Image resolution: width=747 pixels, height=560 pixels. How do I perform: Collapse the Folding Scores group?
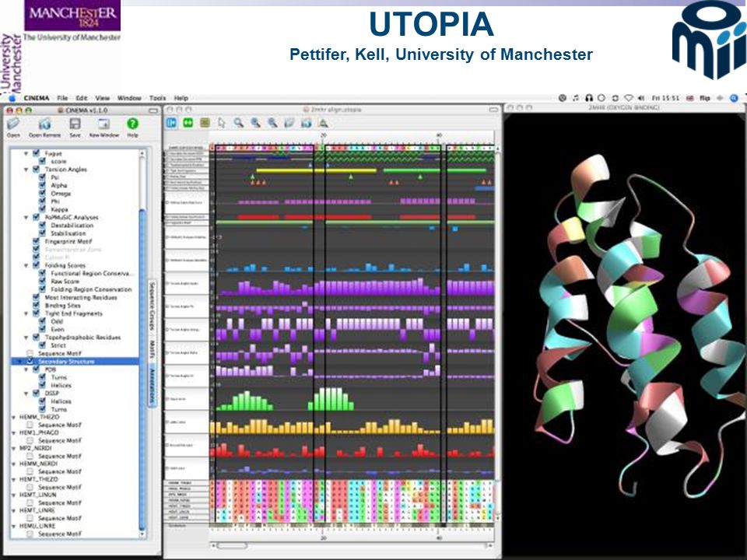coord(26,266)
